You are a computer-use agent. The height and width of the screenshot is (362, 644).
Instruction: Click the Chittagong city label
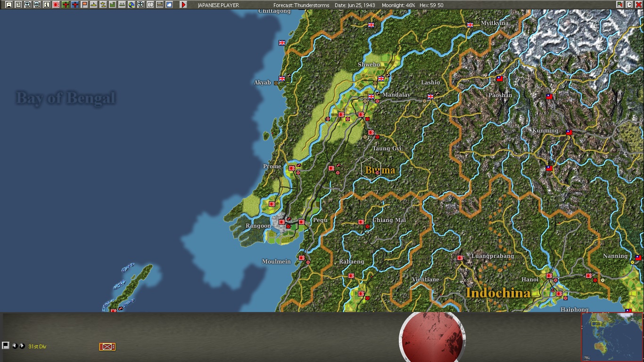point(274,11)
